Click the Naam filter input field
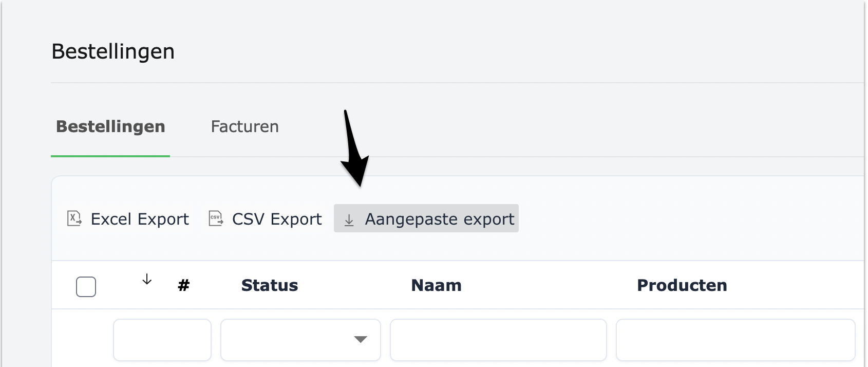Viewport: 868px width, 367px height. 498,340
